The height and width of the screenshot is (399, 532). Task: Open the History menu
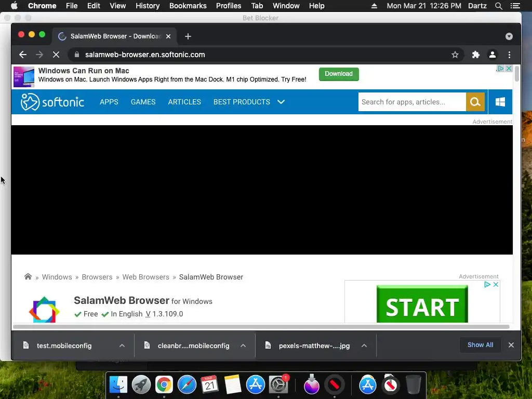(x=147, y=6)
